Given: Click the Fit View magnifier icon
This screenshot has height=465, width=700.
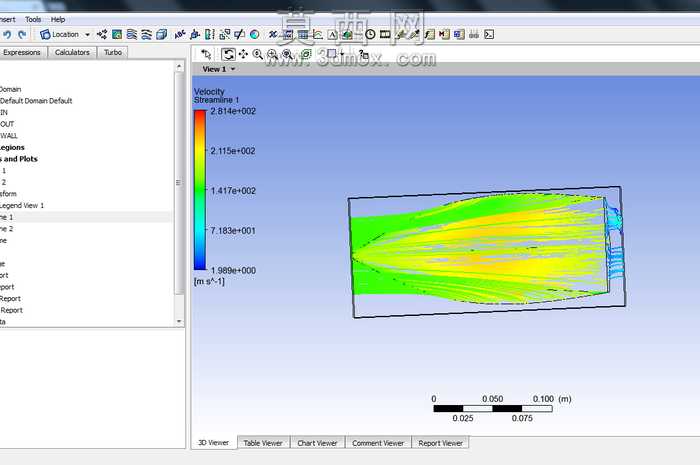Looking at the screenshot, I should coord(288,54).
